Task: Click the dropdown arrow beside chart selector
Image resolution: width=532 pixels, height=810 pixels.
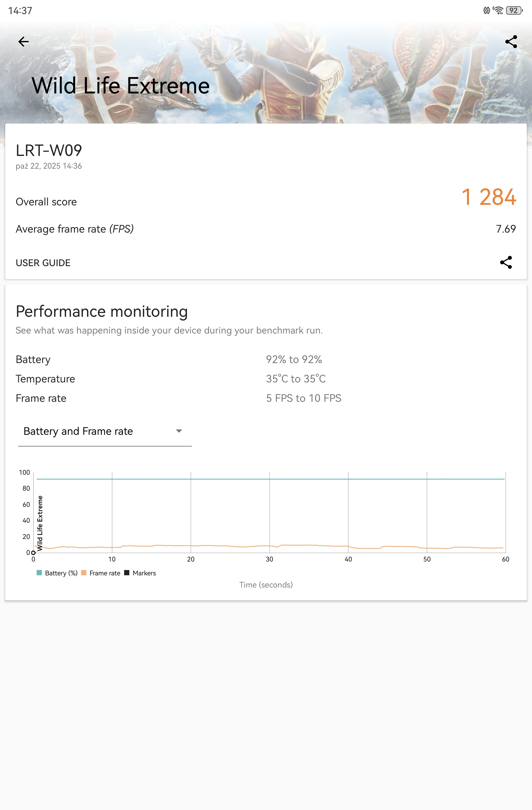Action: (x=179, y=431)
